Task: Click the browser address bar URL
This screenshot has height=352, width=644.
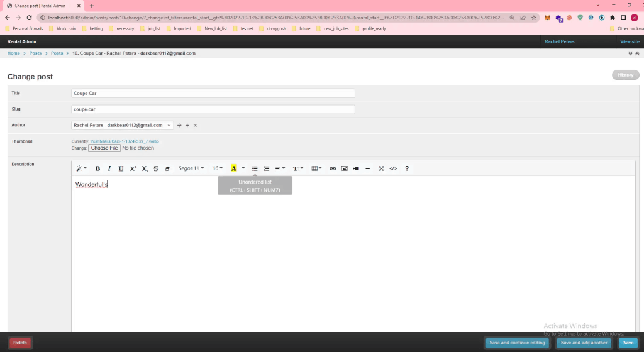Action: click(275, 18)
